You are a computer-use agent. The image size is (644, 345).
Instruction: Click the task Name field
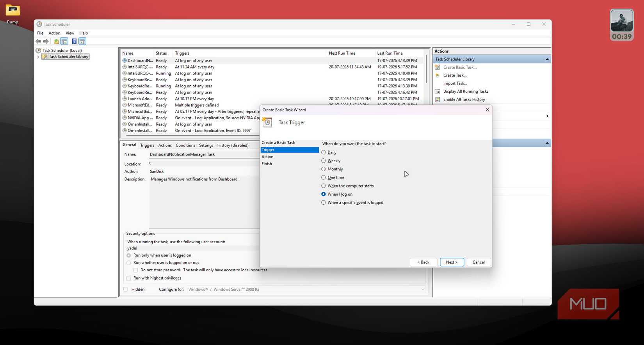[x=204, y=154]
